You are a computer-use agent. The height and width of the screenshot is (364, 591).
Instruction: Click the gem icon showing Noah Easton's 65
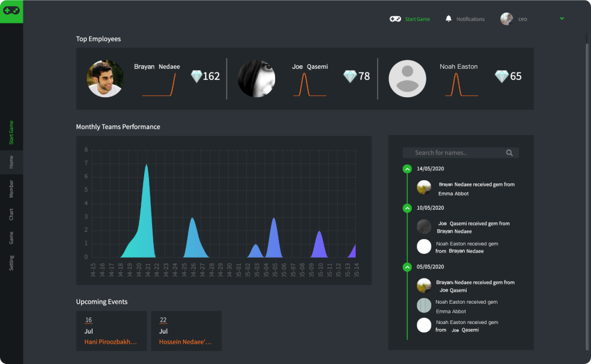[x=501, y=76]
